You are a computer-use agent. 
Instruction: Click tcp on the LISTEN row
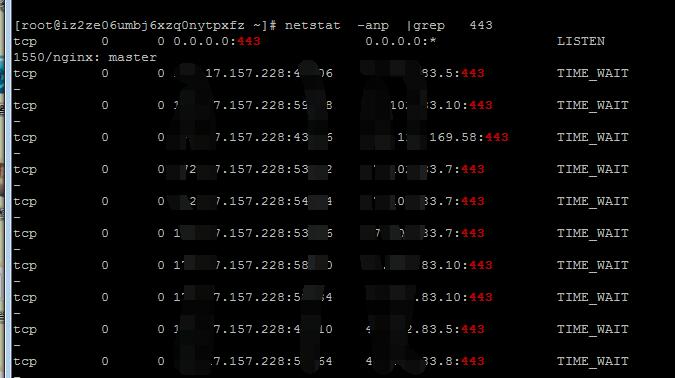[25, 42]
